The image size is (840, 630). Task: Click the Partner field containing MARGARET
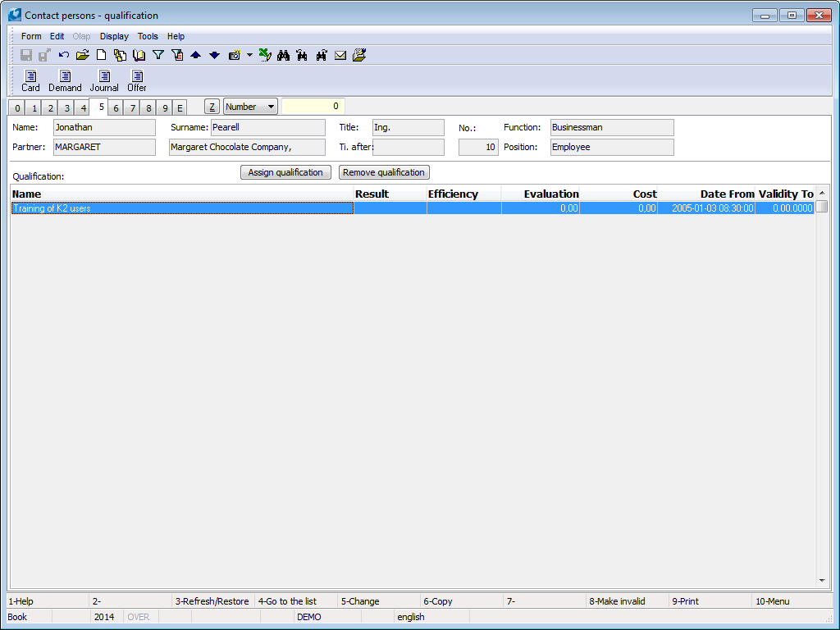tap(104, 148)
